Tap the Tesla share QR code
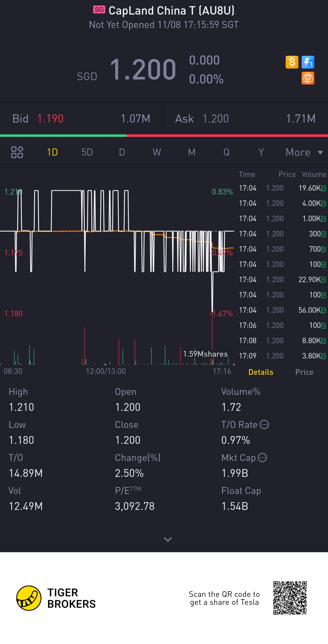This screenshot has height=644, width=328. tap(290, 598)
